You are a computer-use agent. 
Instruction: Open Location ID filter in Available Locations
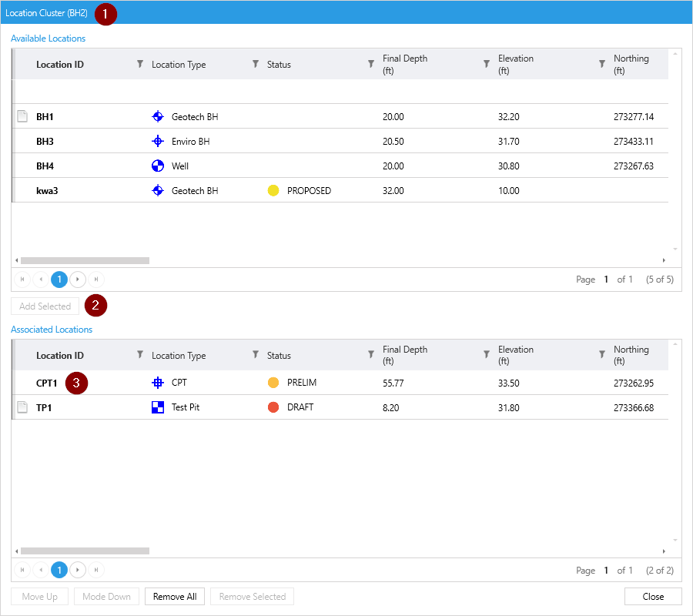pos(139,65)
